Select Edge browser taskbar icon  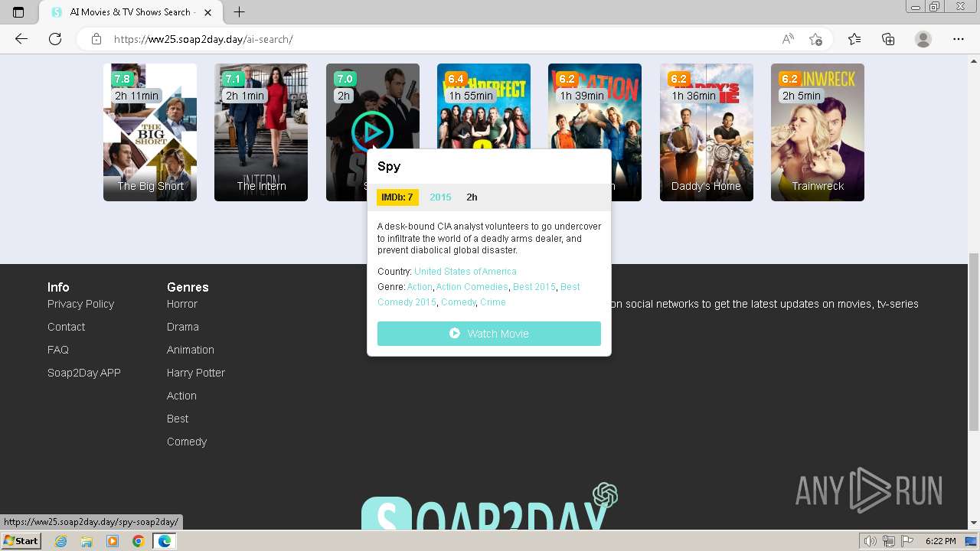pyautogui.click(x=164, y=541)
